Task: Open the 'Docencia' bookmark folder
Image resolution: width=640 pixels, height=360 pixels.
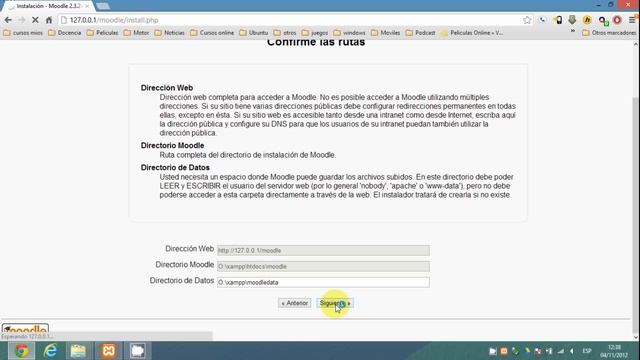Action: tap(64, 33)
